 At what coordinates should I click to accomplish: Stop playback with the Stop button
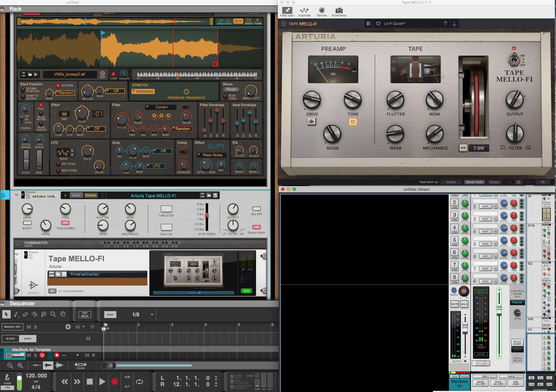click(90, 382)
